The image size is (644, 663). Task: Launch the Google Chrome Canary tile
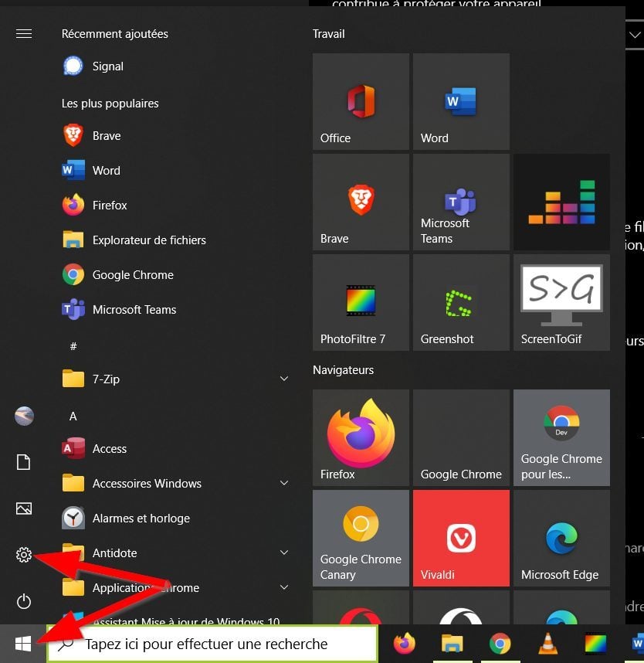tap(361, 539)
